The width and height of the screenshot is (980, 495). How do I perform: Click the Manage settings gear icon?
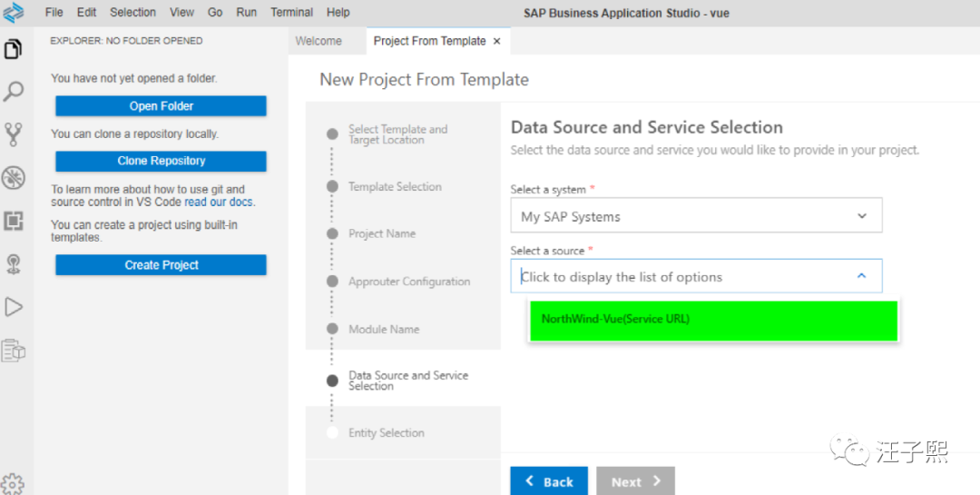[12, 483]
